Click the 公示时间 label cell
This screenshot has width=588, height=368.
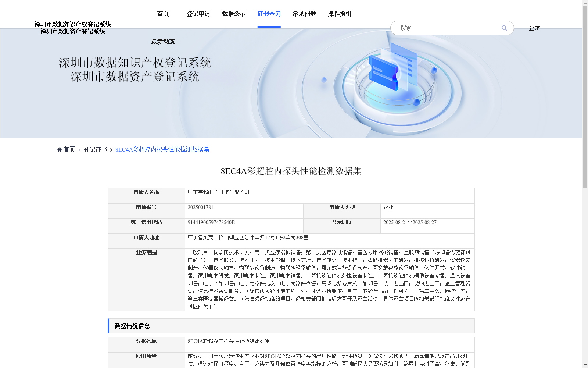(x=342, y=226)
